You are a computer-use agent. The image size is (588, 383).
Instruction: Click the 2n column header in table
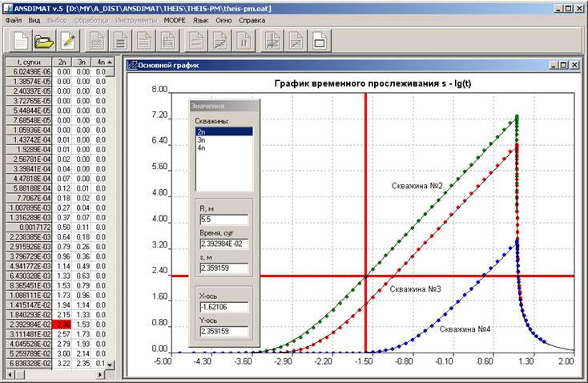pyautogui.click(x=62, y=61)
